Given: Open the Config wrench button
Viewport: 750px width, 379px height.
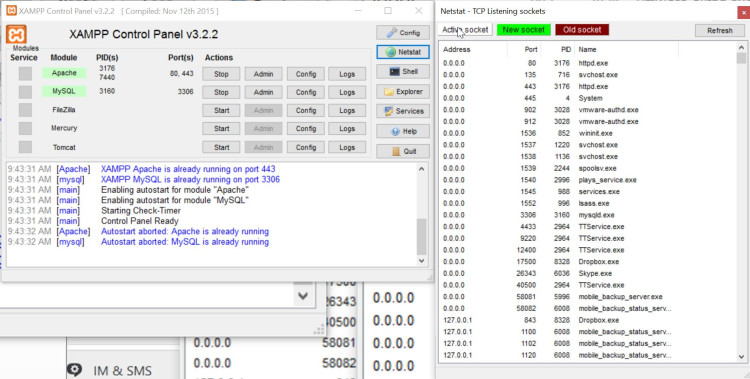Looking at the screenshot, I should pos(403,33).
